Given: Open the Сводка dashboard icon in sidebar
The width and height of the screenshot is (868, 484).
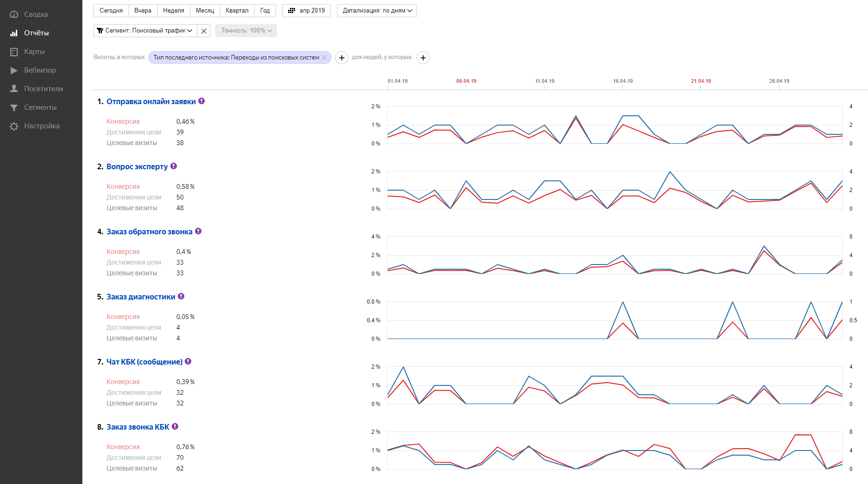Looking at the screenshot, I should pos(14,14).
